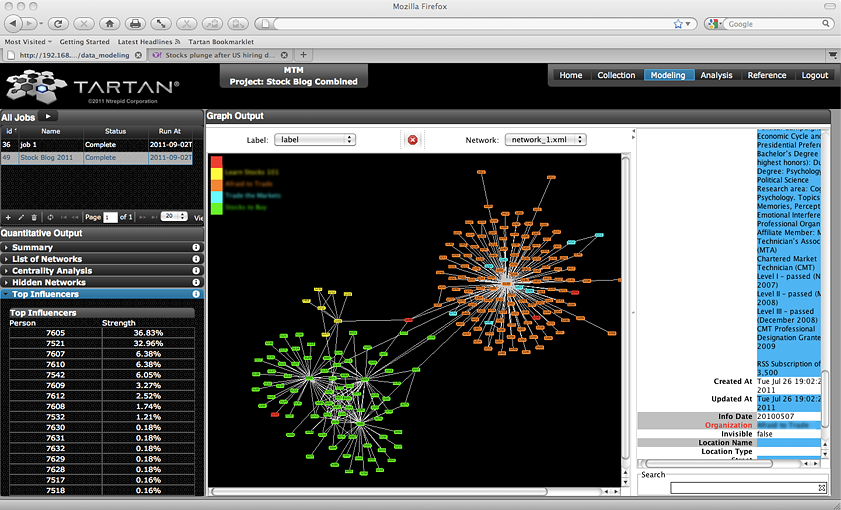Click the red X button beside Label

[x=412, y=140]
